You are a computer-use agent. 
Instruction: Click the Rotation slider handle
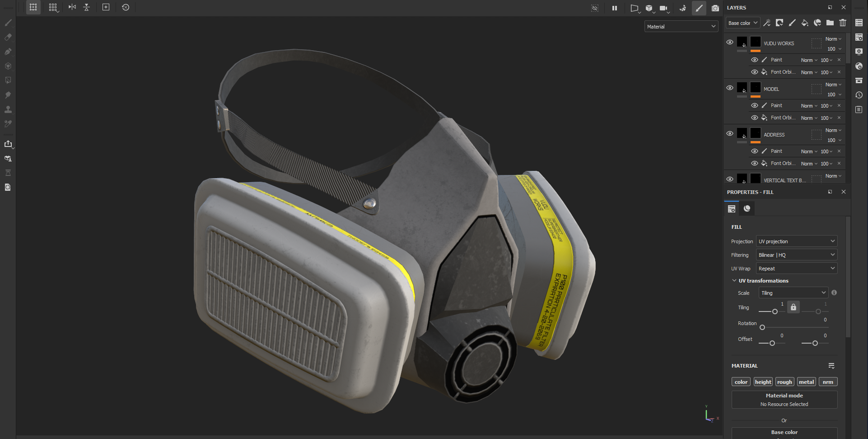coord(762,327)
